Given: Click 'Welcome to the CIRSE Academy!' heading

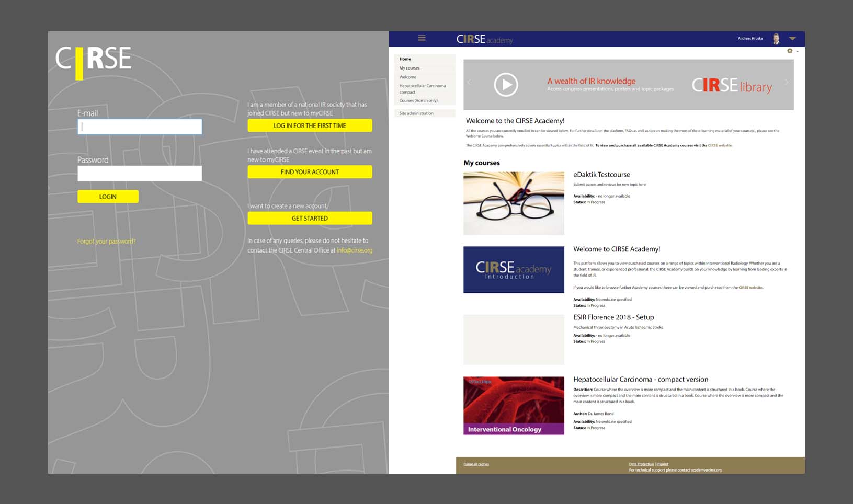Looking at the screenshot, I should (x=515, y=121).
